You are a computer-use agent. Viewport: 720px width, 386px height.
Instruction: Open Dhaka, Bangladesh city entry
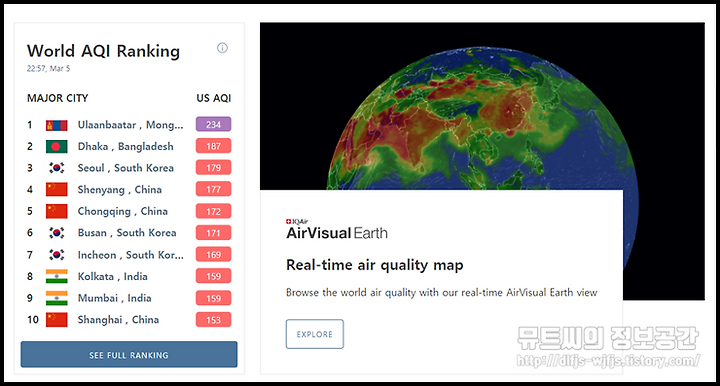click(125, 146)
